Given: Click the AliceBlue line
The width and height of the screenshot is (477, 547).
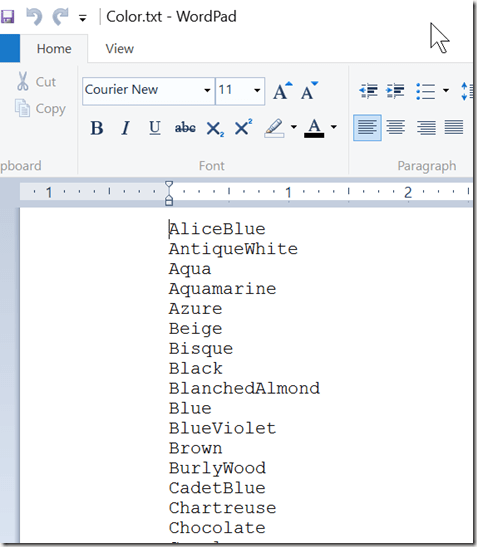Looking at the screenshot, I should (217, 230).
